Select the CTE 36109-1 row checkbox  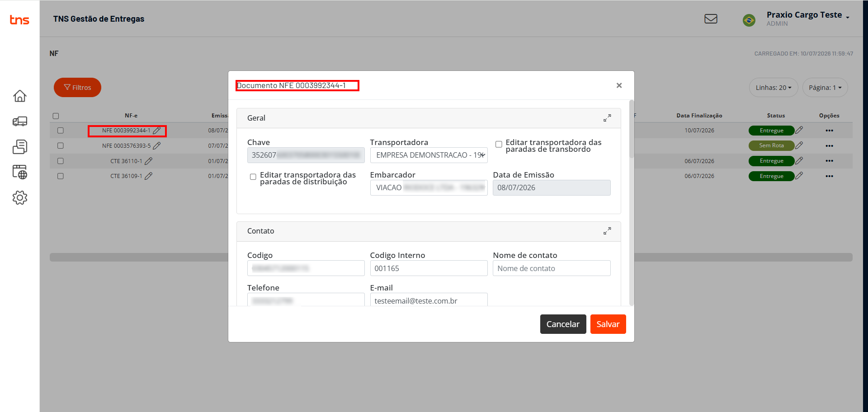point(61,176)
